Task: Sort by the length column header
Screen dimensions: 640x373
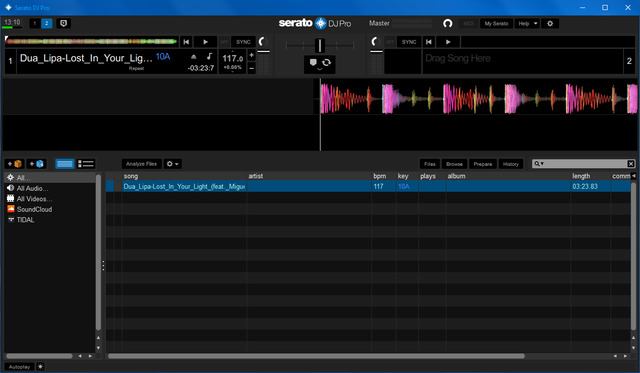Action: click(x=590, y=176)
